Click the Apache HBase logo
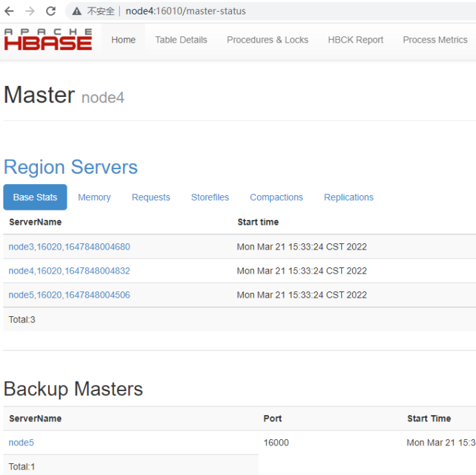This screenshot has height=475, width=476. (x=47, y=40)
